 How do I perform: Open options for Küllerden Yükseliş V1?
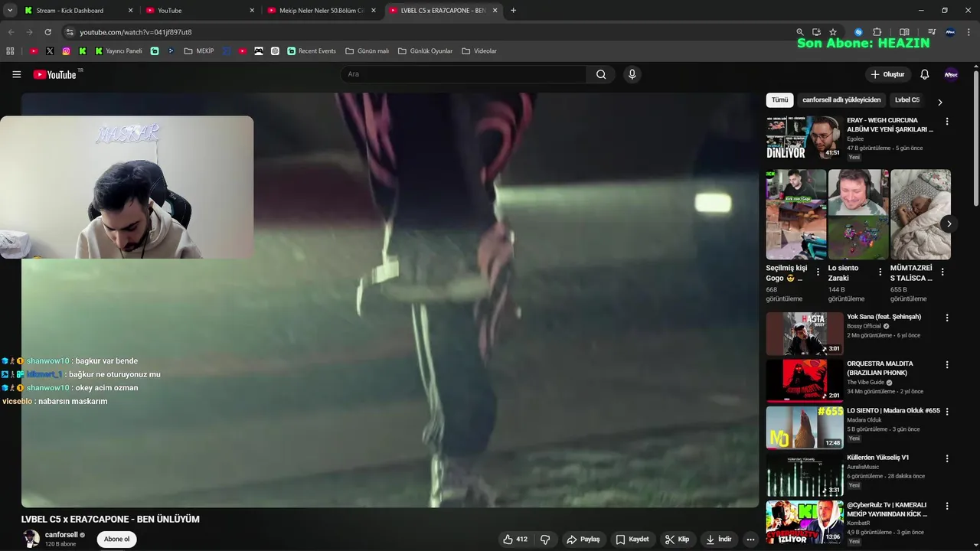point(947,458)
